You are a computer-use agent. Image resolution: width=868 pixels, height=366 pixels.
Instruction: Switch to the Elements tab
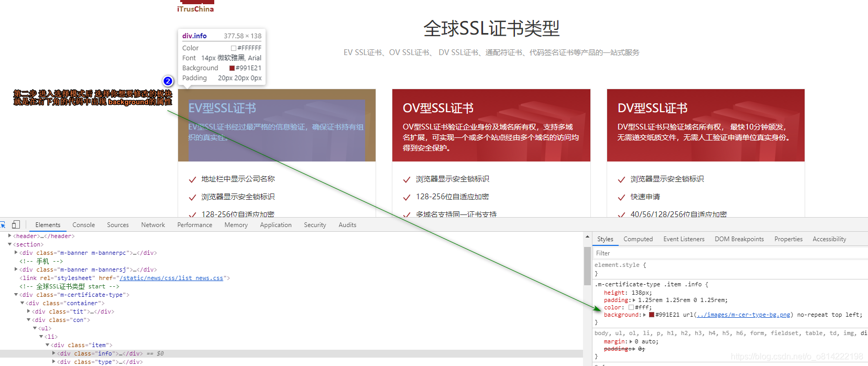pos(48,225)
